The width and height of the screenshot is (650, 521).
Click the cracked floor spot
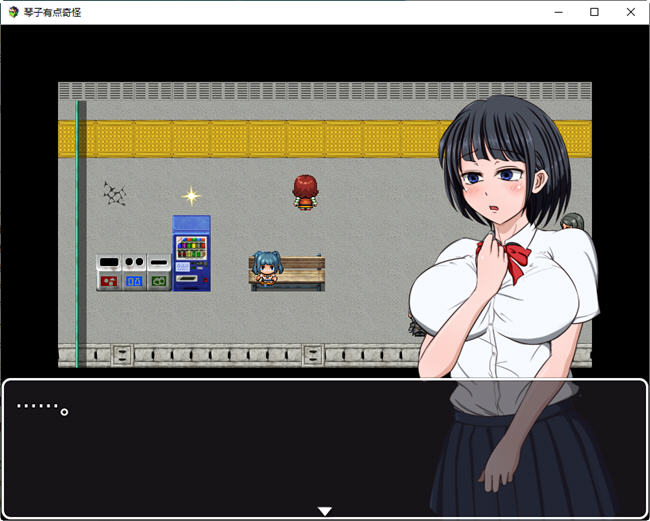click(x=115, y=194)
